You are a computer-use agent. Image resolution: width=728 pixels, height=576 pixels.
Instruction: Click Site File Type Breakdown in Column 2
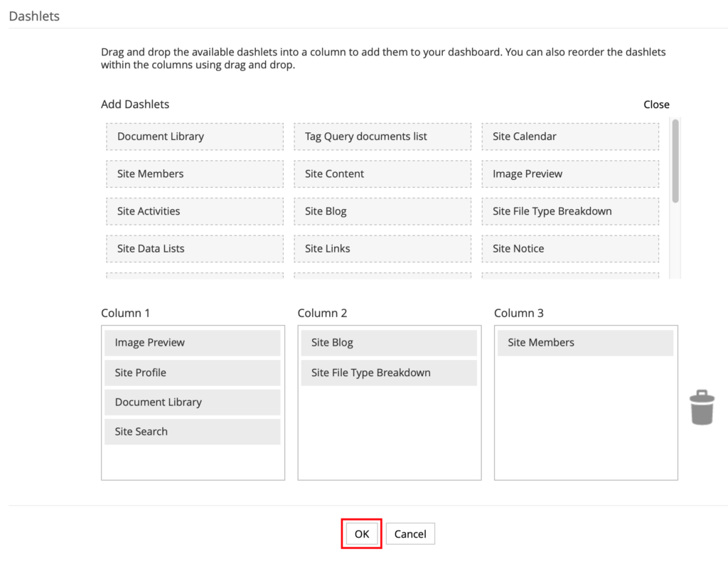(388, 373)
